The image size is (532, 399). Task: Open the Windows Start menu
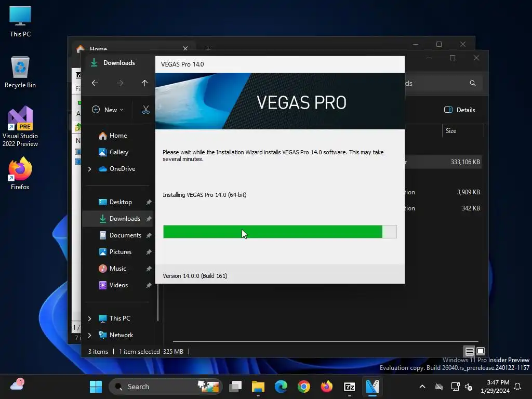[96, 387]
